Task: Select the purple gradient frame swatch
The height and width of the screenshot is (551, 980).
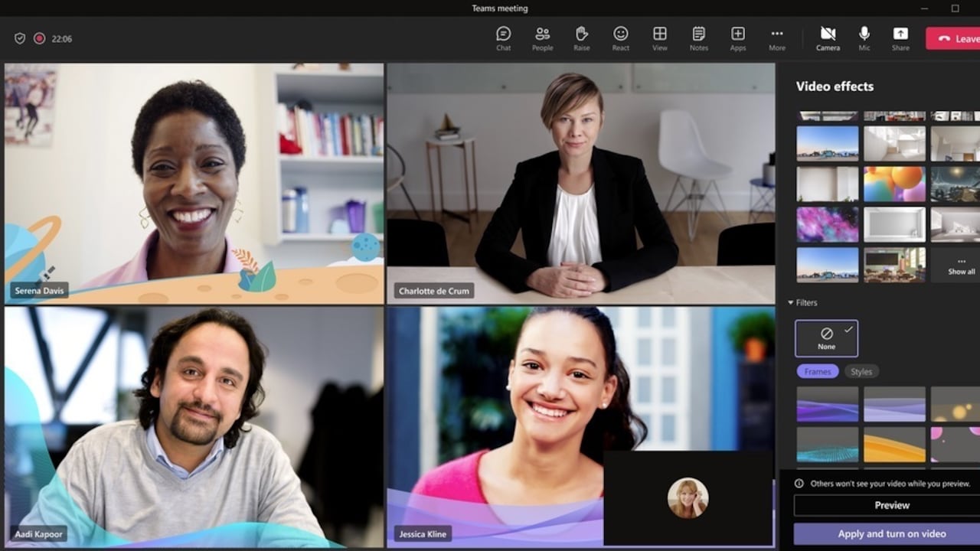Action: click(x=827, y=403)
